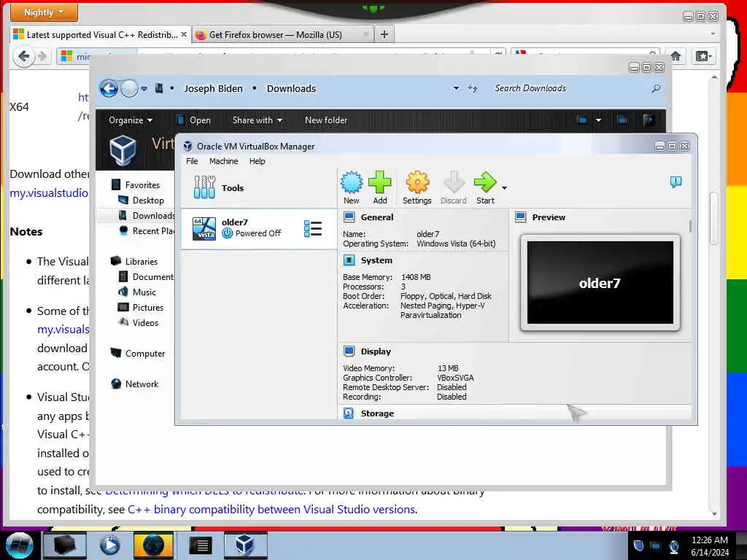Viewport: 747px width, 560px height.
Task: Open the Help menu in VirtualBox
Action: pyautogui.click(x=258, y=161)
